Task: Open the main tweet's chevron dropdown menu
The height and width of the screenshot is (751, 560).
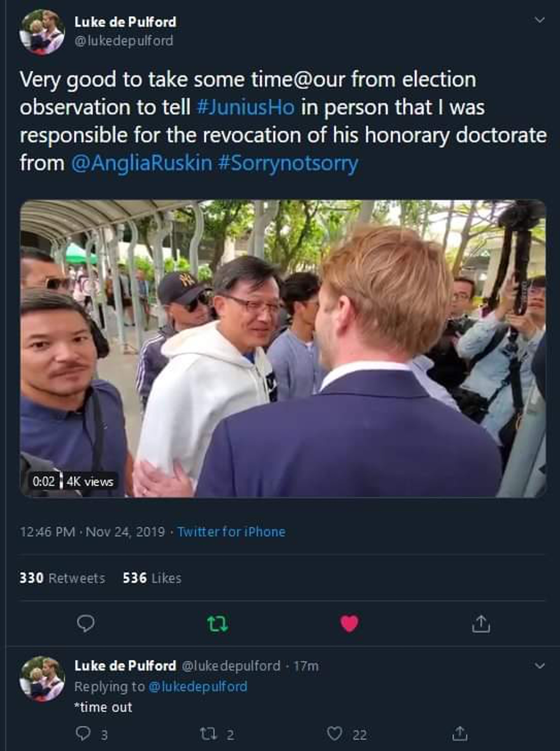Action: pos(539,20)
